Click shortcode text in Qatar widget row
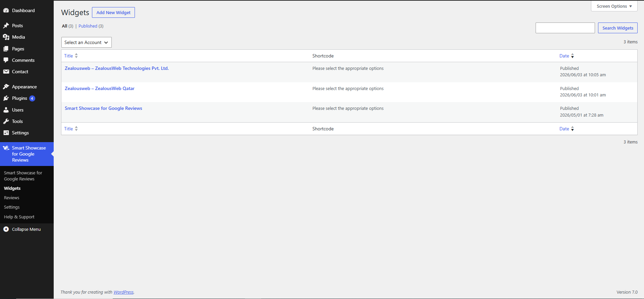Viewport: 644px width, 299px height. [x=348, y=88]
